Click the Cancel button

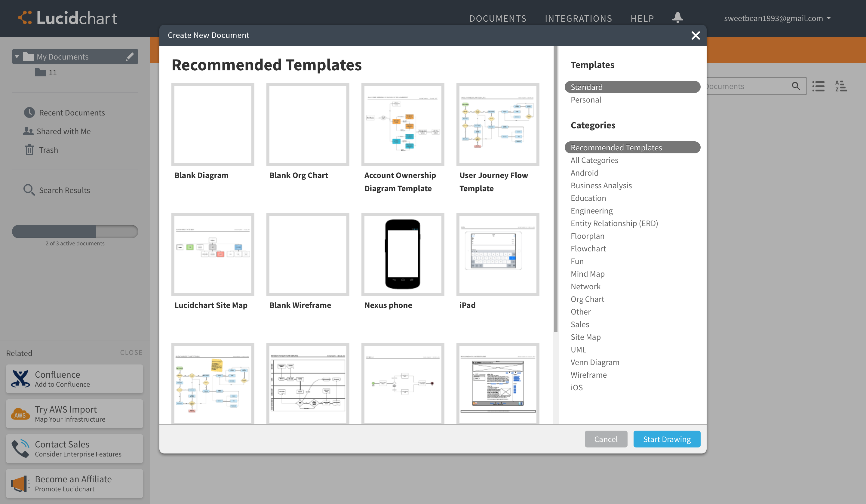(606, 439)
